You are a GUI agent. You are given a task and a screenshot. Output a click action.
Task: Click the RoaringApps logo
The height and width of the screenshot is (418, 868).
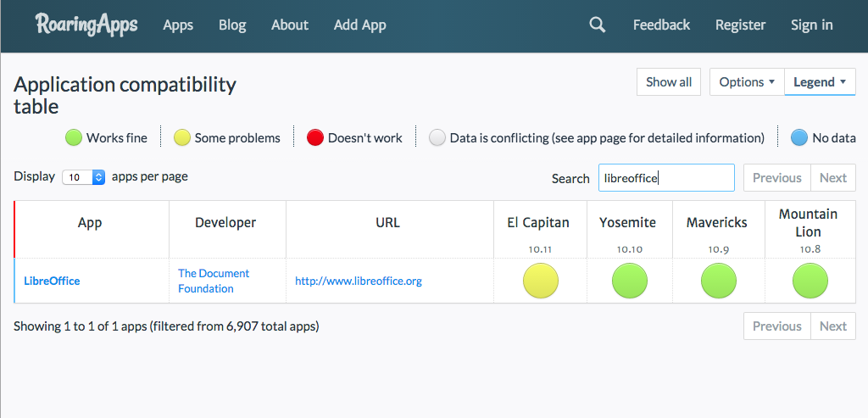pos(86,25)
